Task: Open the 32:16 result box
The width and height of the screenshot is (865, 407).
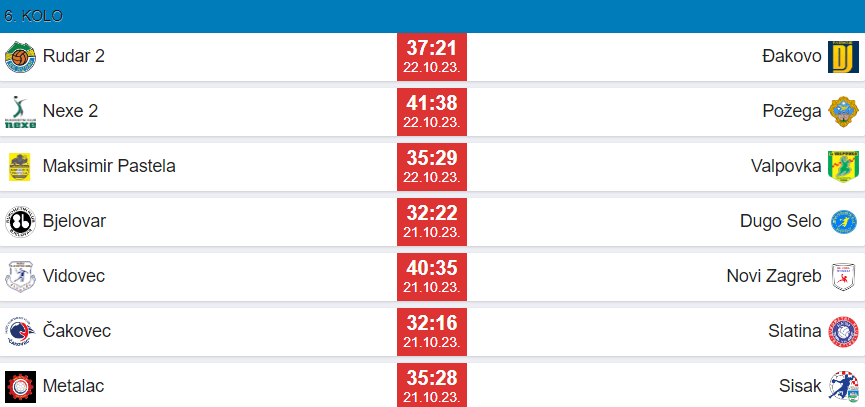Action: click(x=432, y=331)
